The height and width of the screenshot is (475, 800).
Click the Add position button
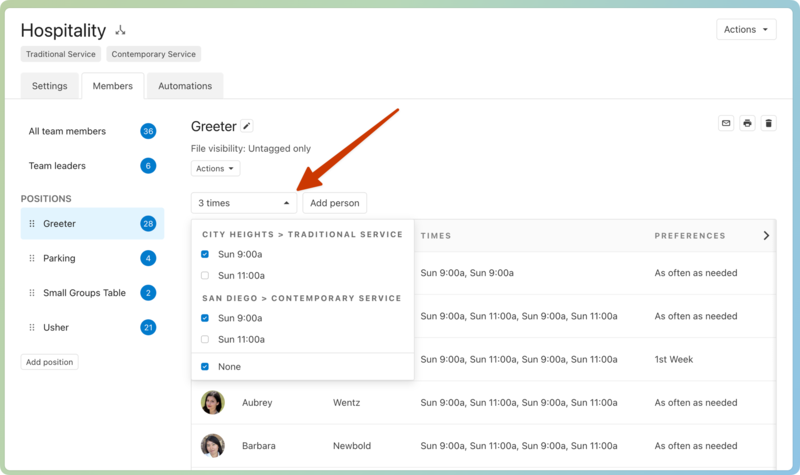tap(49, 362)
